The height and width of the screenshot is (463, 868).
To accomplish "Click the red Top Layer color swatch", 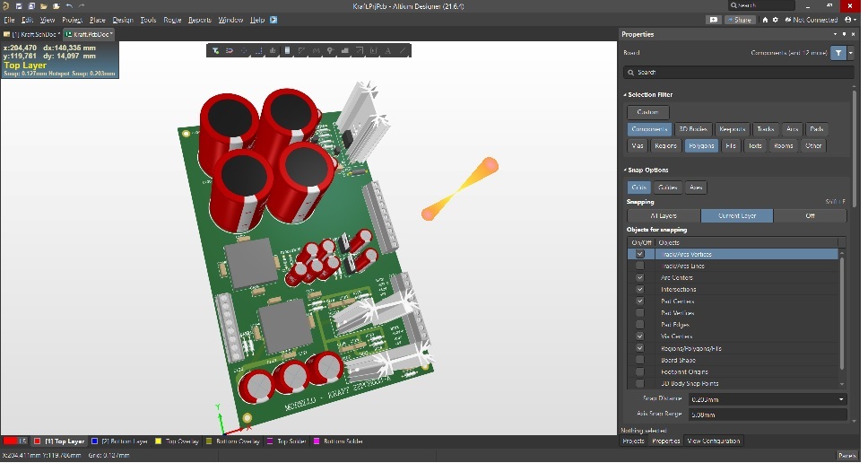I will (37, 442).
